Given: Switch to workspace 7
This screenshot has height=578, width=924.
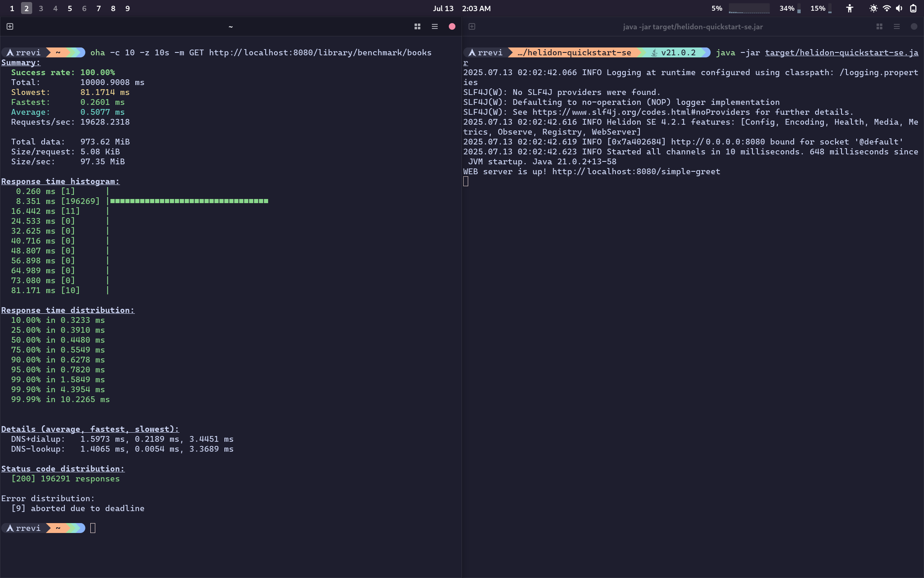Looking at the screenshot, I should pos(99,8).
